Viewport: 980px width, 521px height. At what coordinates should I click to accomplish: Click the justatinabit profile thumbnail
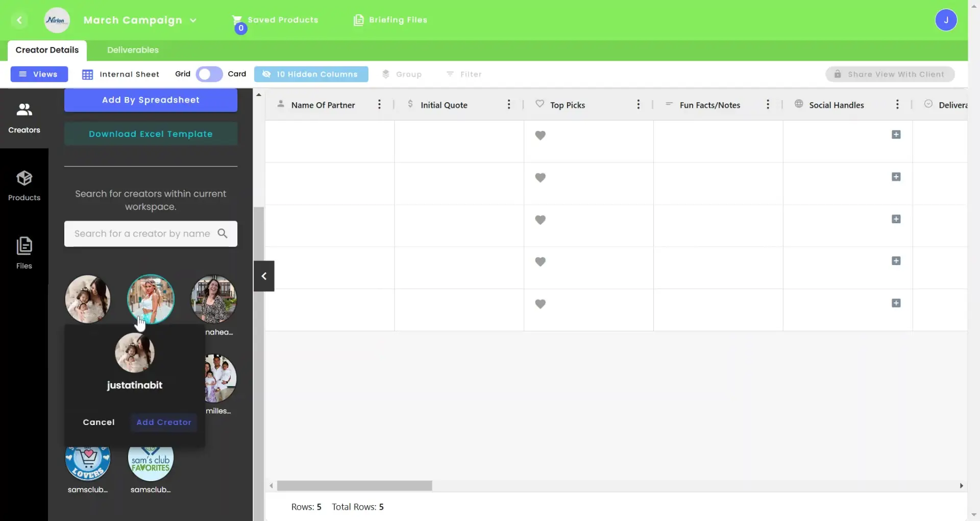click(x=134, y=352)
